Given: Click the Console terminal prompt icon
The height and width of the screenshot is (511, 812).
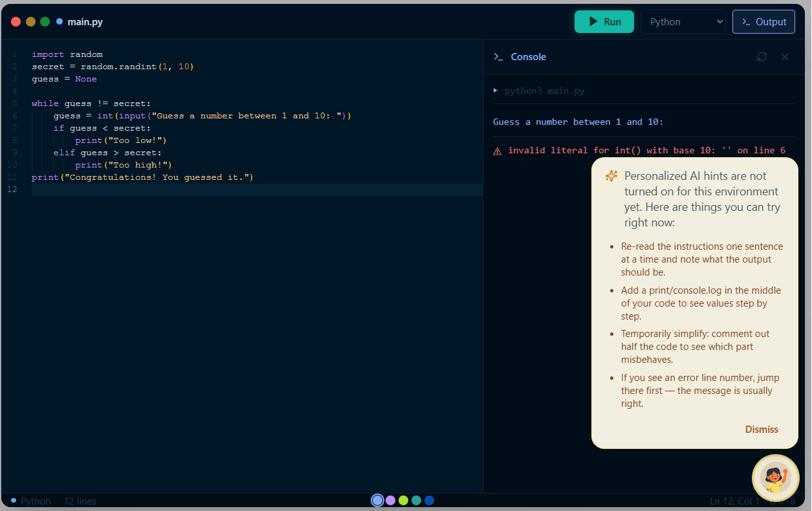Looking at the screenshot, I should [x=498, y=57].
